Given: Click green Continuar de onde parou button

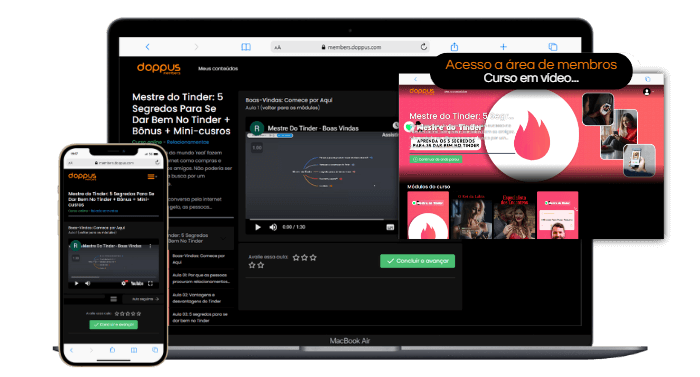Looking at the screenshot, I should pyautogui.click(x=436, y=159).
